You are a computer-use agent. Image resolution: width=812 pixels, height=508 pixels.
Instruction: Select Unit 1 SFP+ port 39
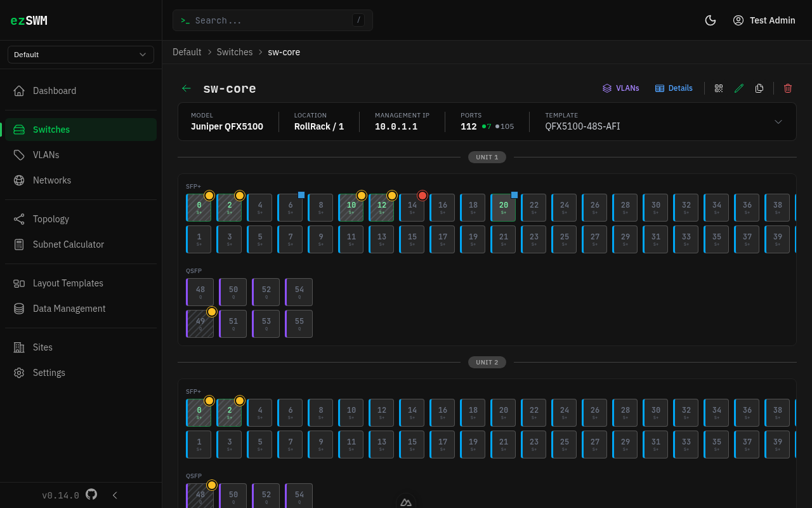777,239
